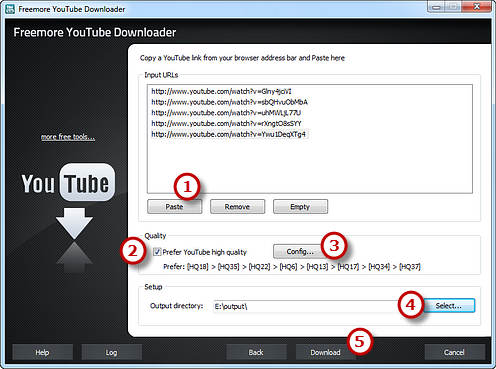
Task: Cancel the downloader wizard
Action: (x=454, y=352)
